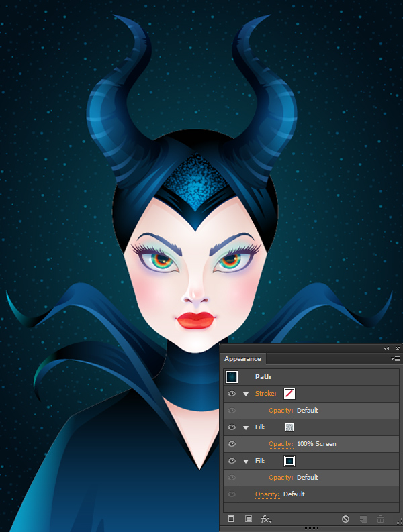
Task: Click the Stroke none color swatch
Action: (289, 394)
